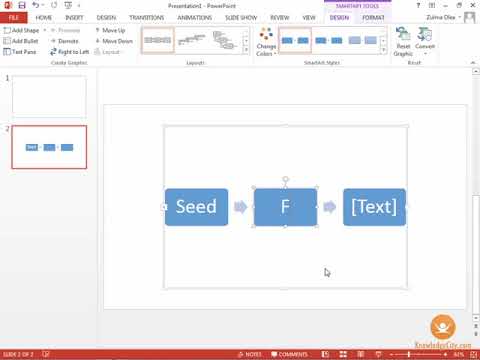
Task: Click the Save icon in Quick Access Toolbar
Action: click(22, 5)
